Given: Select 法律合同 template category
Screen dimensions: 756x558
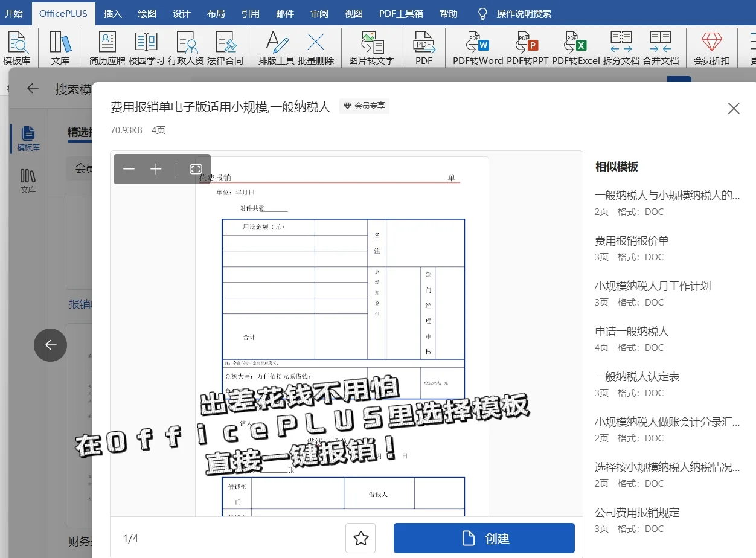Looking at the screenshot, I should 225,48.
